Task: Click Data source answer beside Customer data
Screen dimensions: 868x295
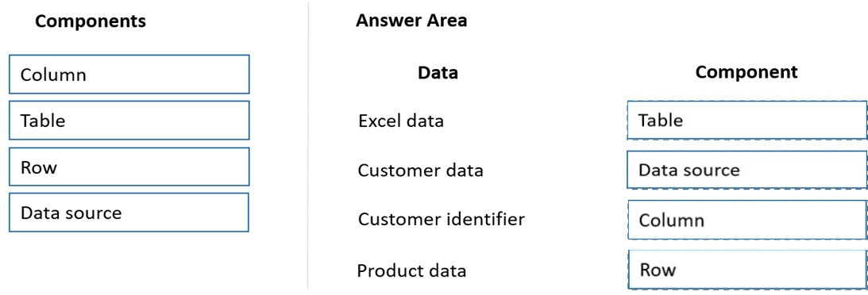Action: point(746,170)
